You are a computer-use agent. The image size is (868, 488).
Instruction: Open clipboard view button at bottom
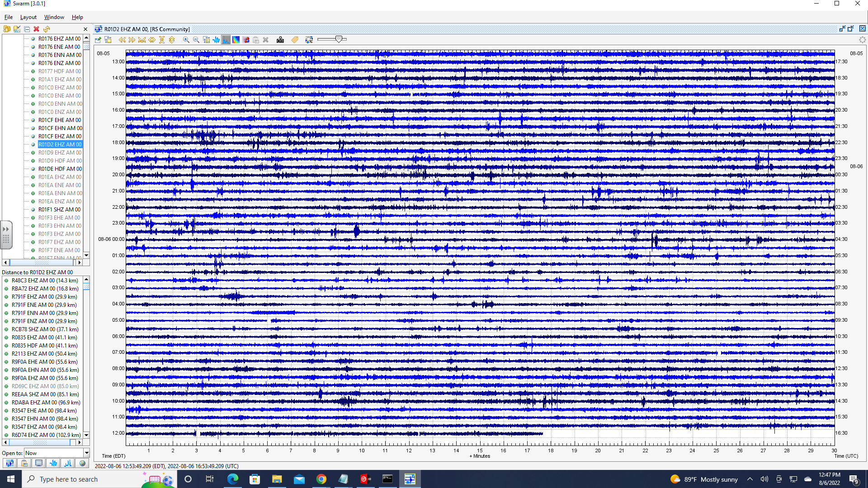pos(24,463)
